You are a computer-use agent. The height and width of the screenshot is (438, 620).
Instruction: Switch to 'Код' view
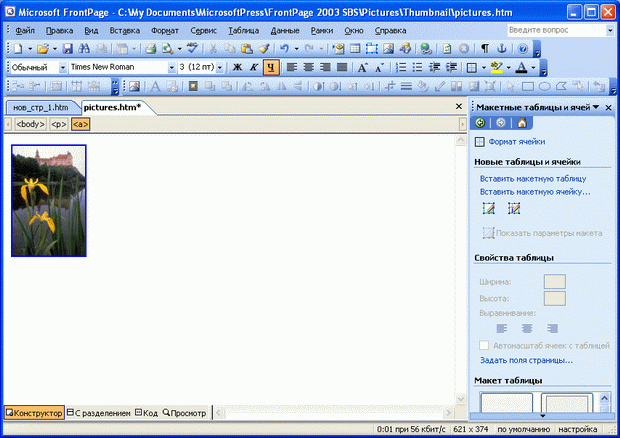pos(146,413)
